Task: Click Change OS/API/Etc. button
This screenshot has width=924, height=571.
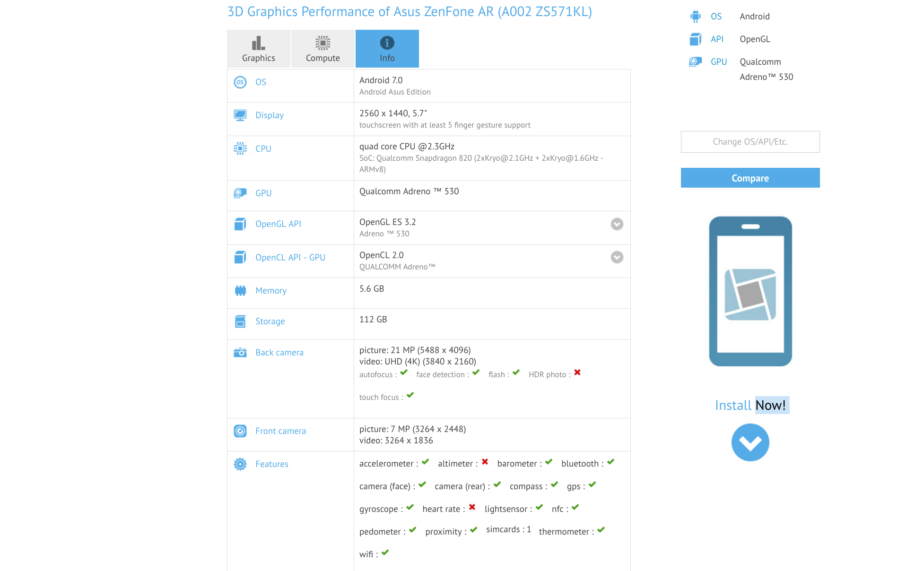Action: 750,141
